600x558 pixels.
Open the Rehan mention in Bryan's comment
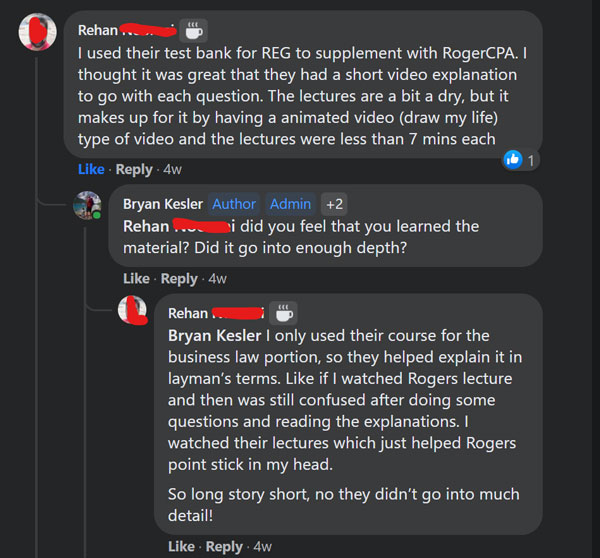(179, 226)
